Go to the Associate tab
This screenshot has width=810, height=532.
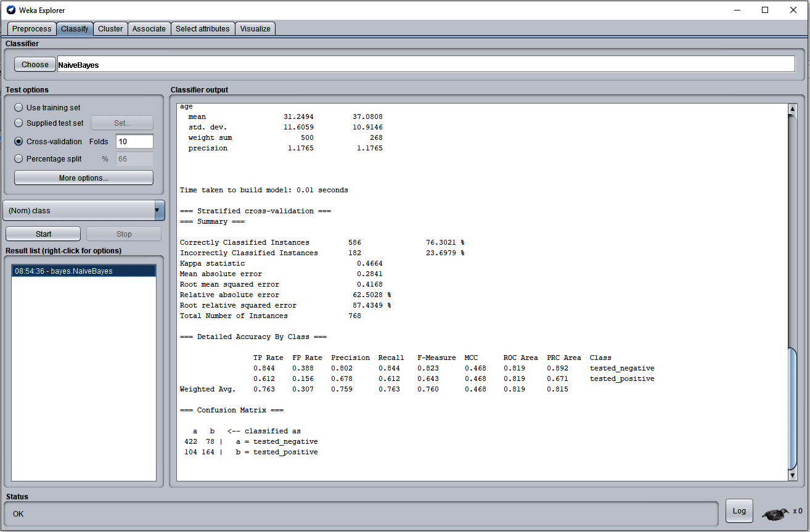(x=149, y=29)
